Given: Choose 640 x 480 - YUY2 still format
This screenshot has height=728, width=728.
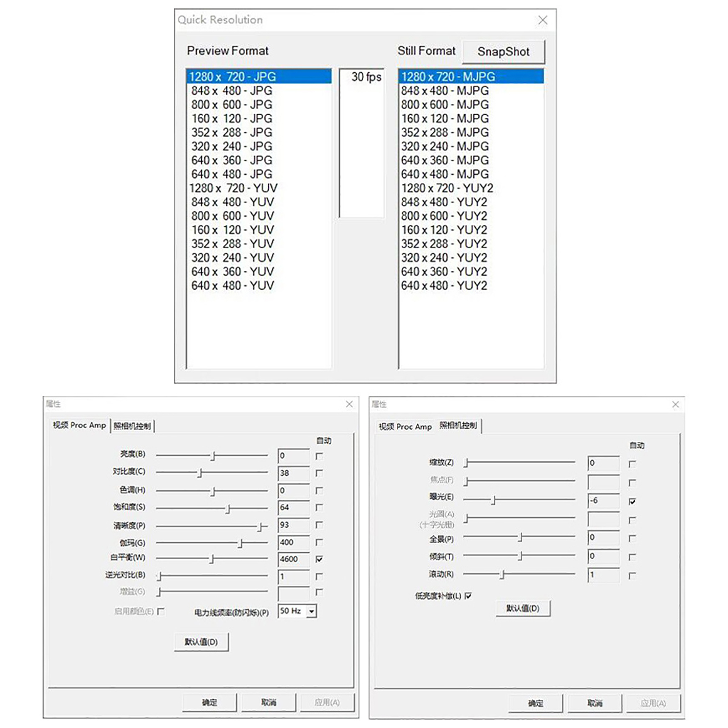Looking at the screenshot, I should click(444, 286).
